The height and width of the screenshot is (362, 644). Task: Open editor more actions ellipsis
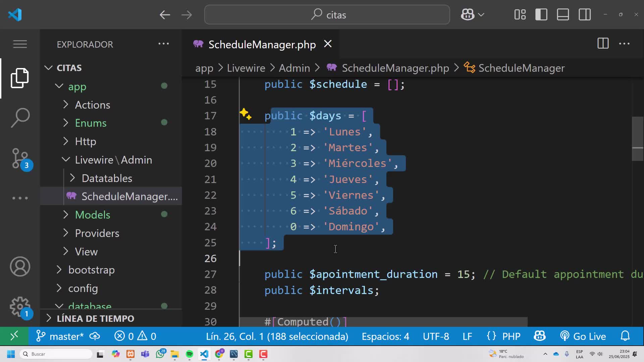click(624, 44)
